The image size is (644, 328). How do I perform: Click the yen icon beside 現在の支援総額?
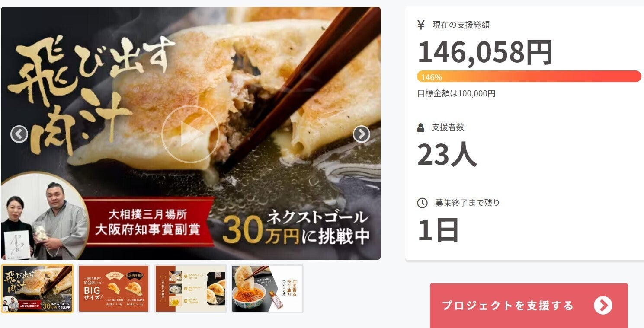tap(421, 25)
